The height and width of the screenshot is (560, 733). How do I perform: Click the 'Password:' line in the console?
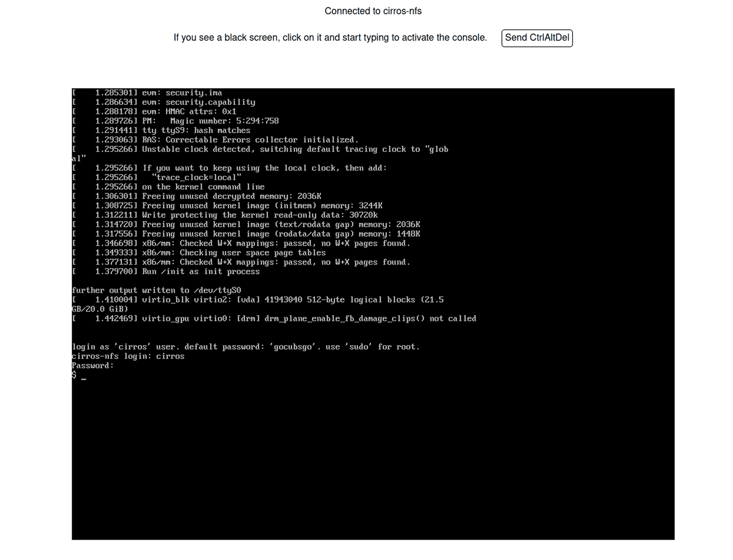point(93,366)
